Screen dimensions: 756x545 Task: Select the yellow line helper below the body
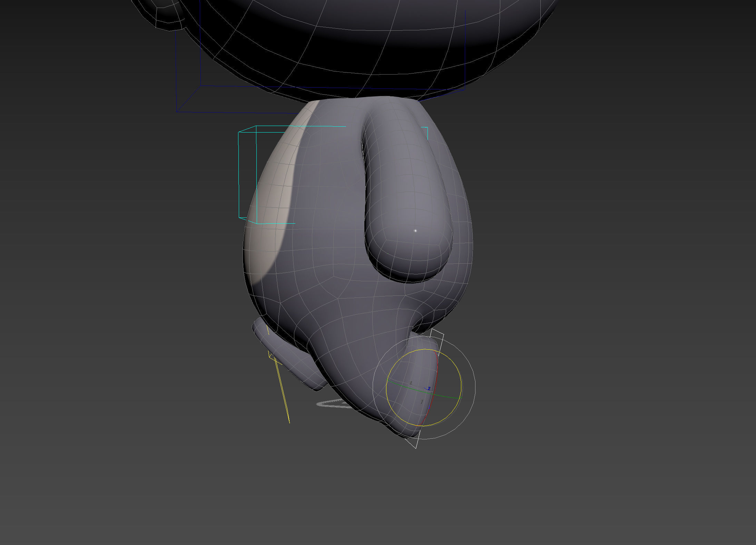(283, 390)
